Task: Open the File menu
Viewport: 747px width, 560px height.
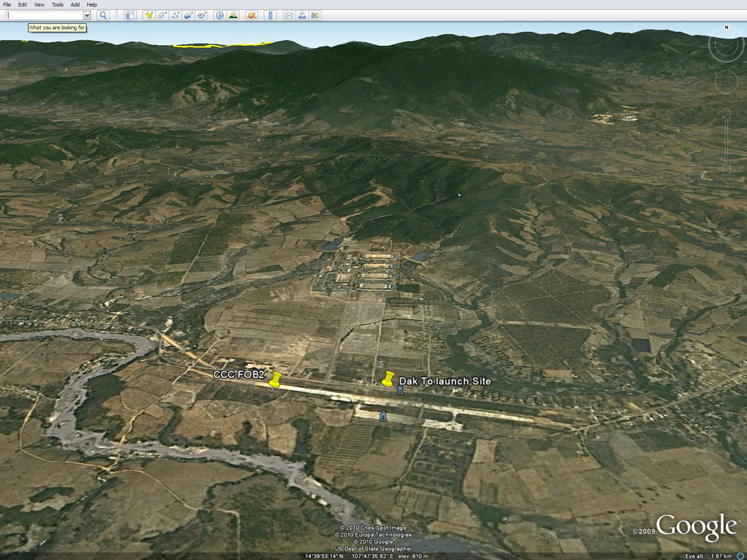Action: click(7, 4)
